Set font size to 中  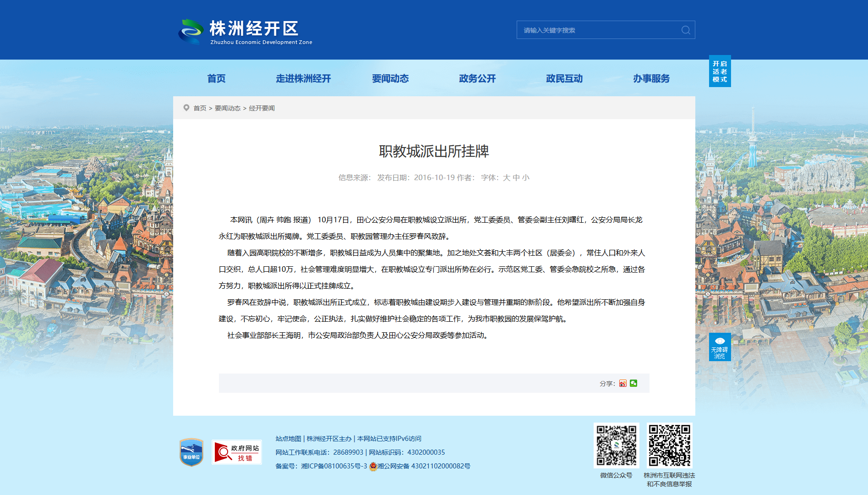(516, 177)
